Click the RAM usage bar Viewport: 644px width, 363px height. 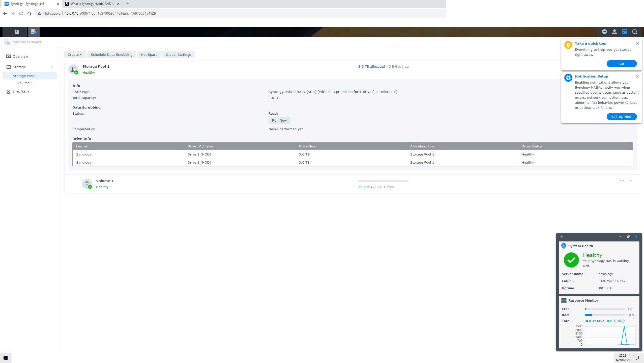605,315
